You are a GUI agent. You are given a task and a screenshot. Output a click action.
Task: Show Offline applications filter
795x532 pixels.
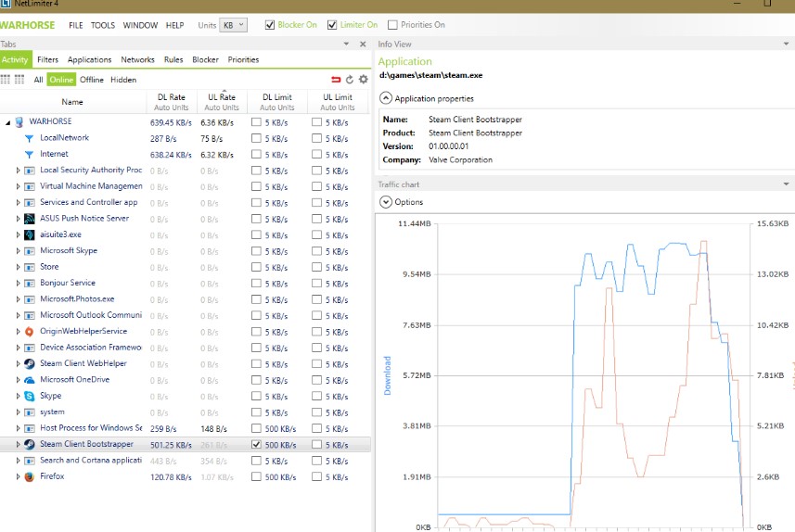coord(92,80)
